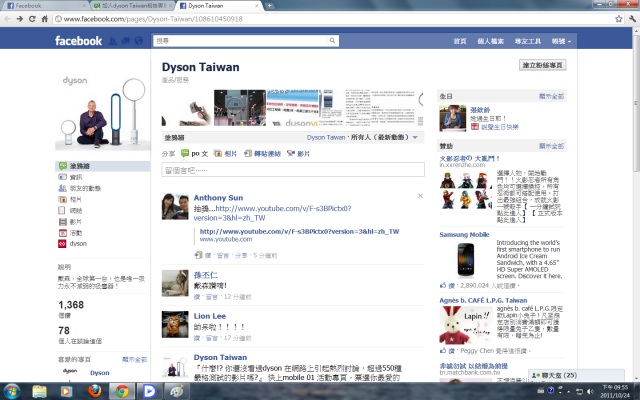Show all favorite pages link in sidebar
Viewport: 640px width, 400px height.
(x=134, y=360)
